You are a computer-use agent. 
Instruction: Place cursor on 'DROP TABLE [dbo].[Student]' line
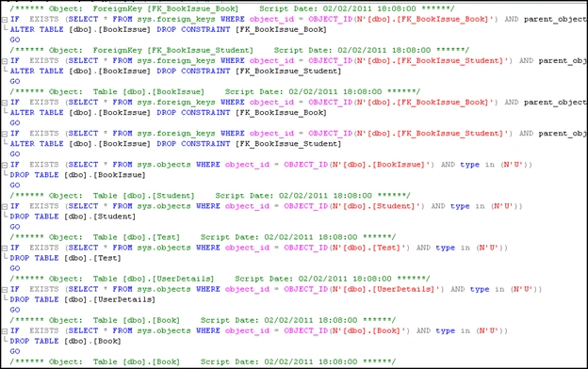[73, 217]
